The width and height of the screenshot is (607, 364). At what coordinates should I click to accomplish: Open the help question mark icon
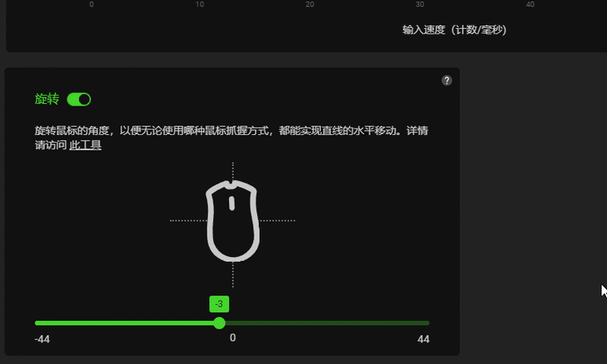(446, 81)
